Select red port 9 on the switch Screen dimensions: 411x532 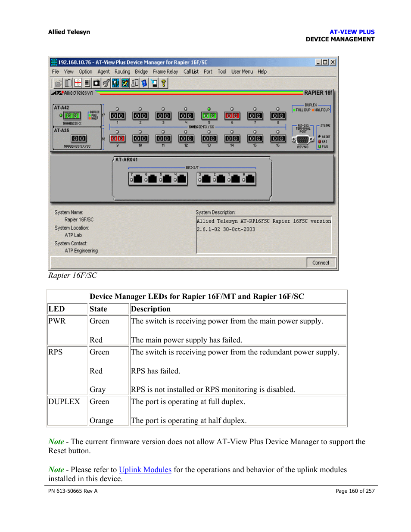(117, 138)
